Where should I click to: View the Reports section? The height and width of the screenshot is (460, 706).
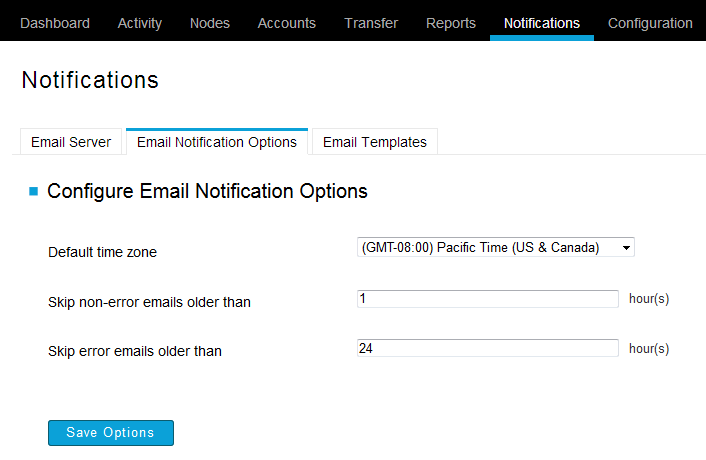451,23
